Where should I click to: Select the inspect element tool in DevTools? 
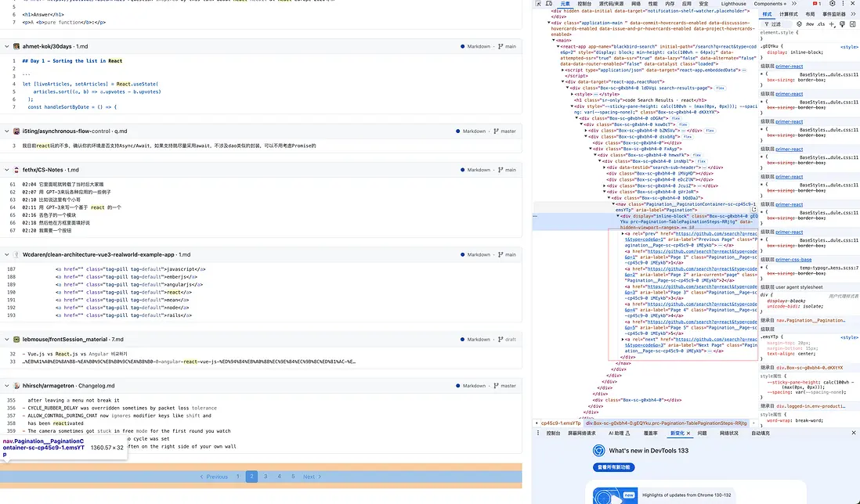539,5
